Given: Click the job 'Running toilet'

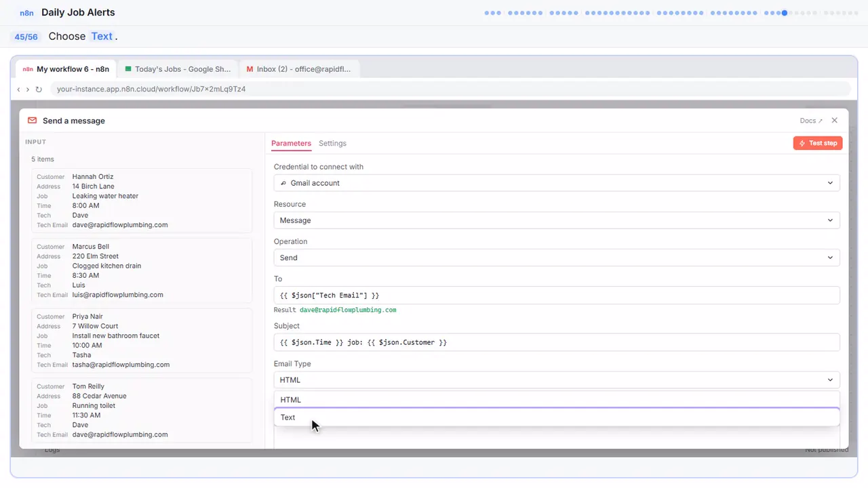Looking at the screenshot, I should pyautogui.click(x=94, y=405).
